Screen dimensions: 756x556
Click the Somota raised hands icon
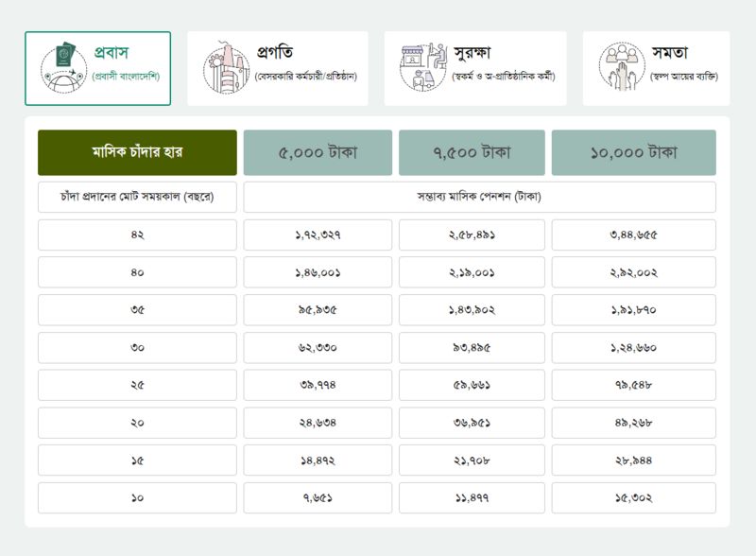[x=622, y=66]
